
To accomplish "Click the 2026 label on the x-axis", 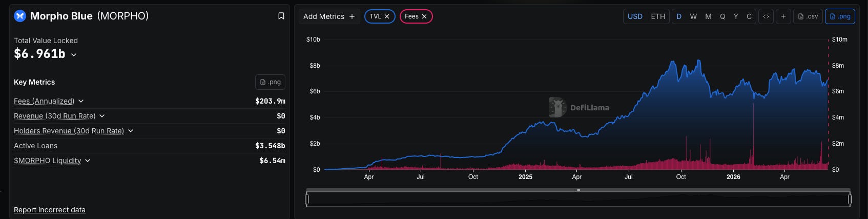I will click(733, 177).
